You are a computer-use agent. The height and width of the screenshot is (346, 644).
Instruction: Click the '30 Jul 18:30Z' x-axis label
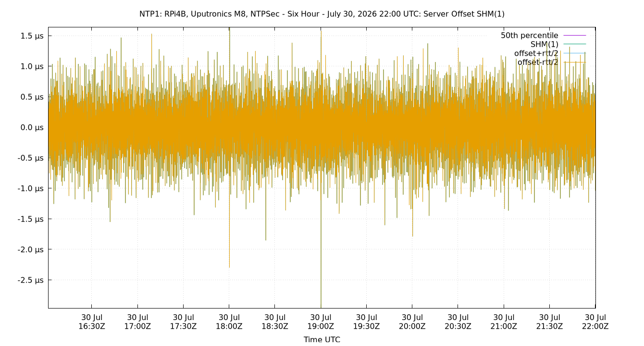point(274,321)
